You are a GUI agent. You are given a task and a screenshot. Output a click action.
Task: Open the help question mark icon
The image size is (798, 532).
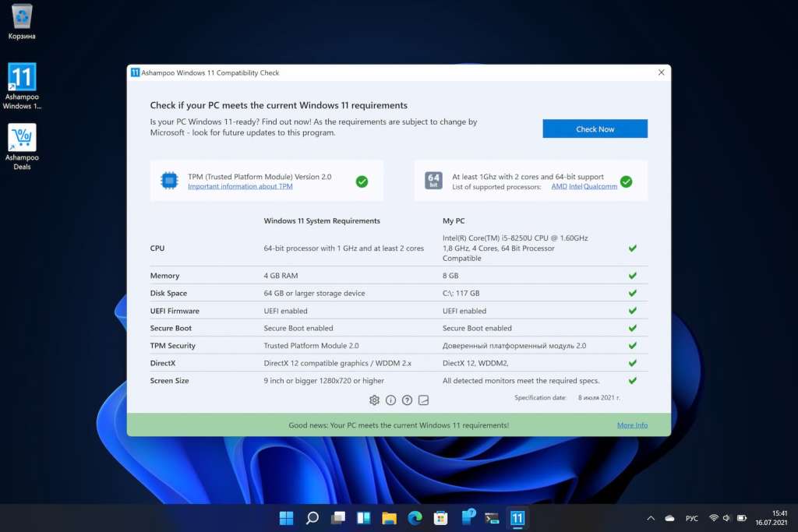(x=407, y=400)
